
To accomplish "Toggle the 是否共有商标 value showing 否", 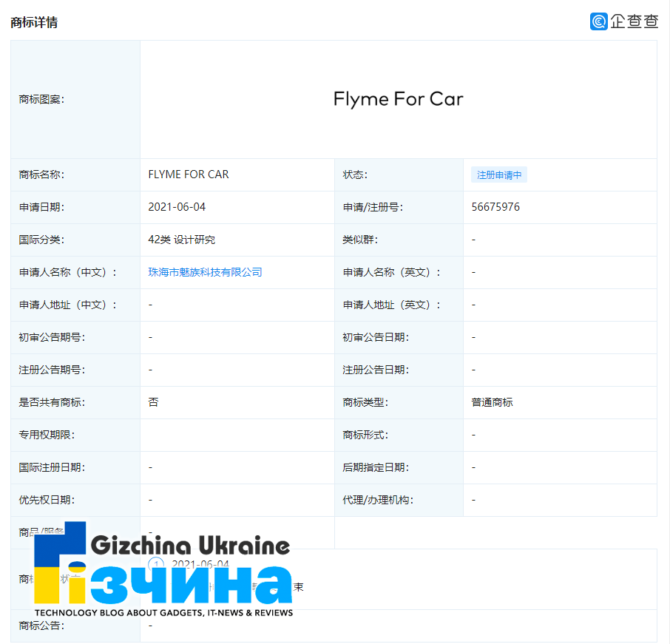I will 149,402.
